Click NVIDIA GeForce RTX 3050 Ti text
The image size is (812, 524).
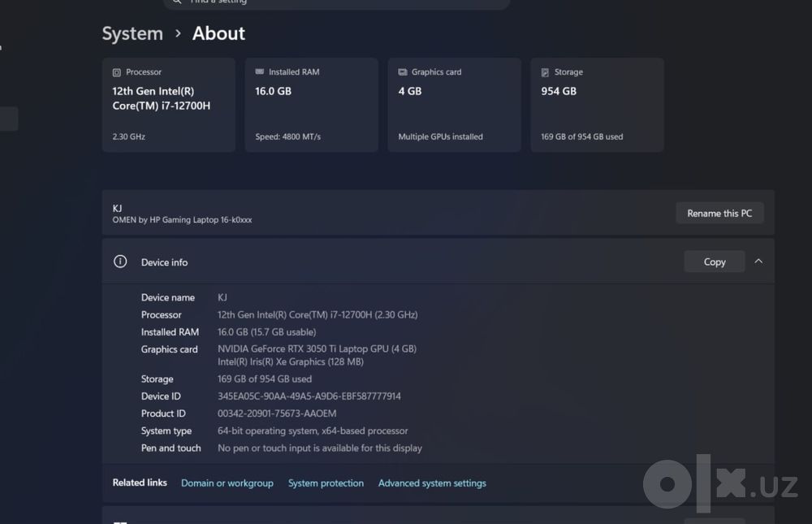tap(317, 349)
